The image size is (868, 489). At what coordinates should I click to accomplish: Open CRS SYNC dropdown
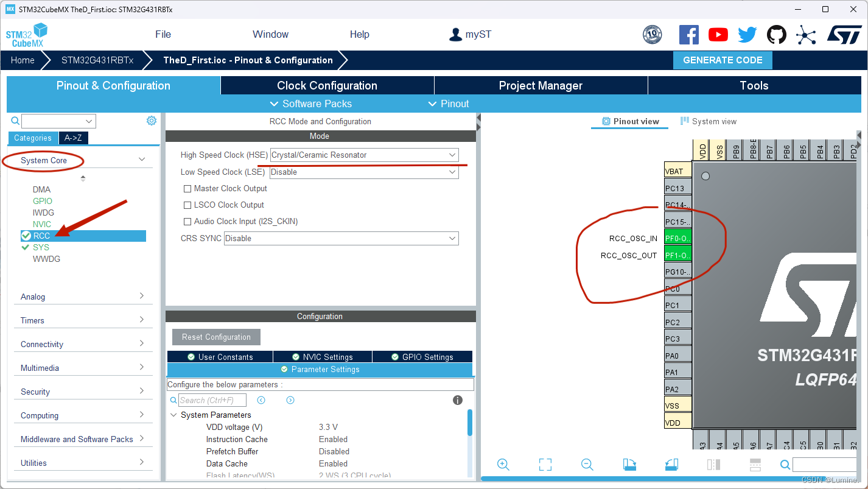[x=341, y=238]
